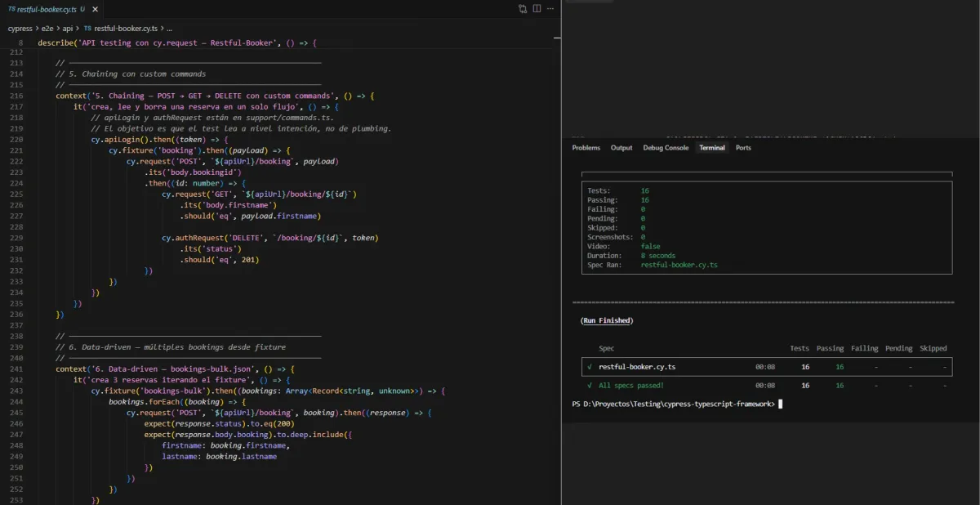Switch to the Problems panel tab
Viewport: 980px width, 505px height.
tap(586, 148)
